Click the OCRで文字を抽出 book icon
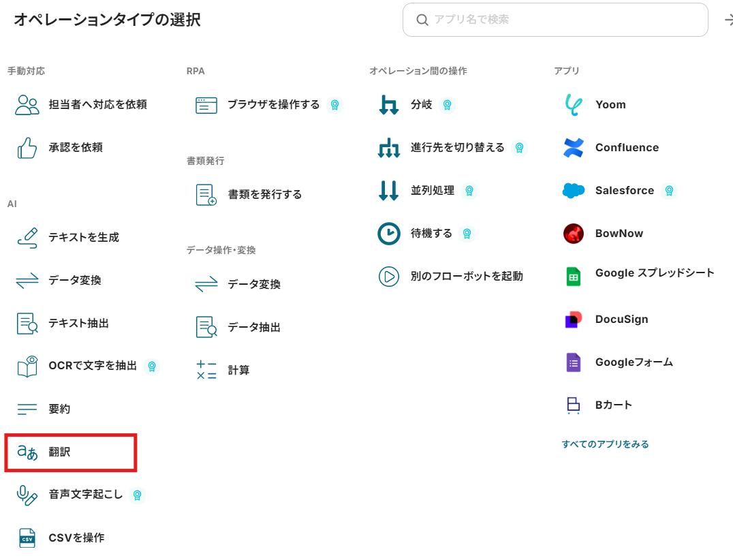733x560 pixels. pos(27,367)
